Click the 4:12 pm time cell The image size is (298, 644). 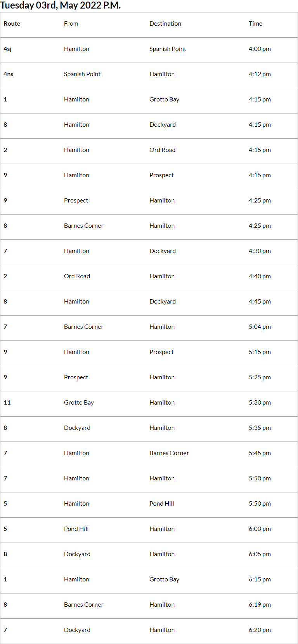(260, 74)
